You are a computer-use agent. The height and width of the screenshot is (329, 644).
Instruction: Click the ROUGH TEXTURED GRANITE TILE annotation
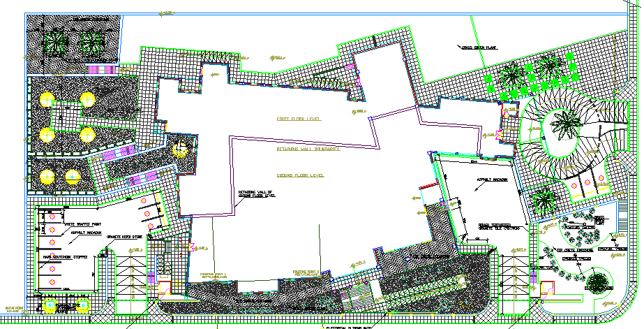click(498, 226)
